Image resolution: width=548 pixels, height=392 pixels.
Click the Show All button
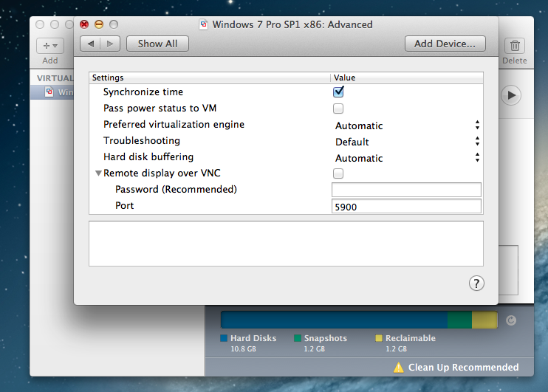tap(157, 44)
